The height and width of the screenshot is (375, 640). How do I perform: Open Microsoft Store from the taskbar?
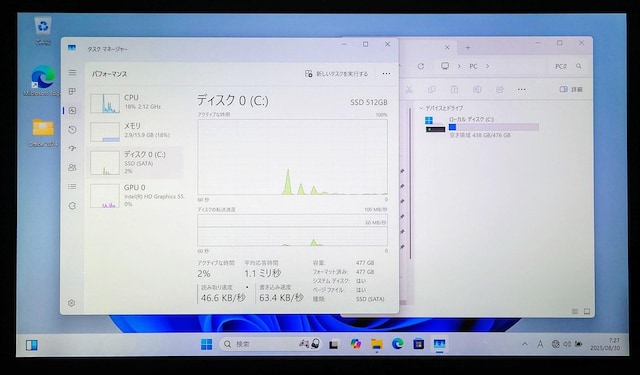click(418, 344)
